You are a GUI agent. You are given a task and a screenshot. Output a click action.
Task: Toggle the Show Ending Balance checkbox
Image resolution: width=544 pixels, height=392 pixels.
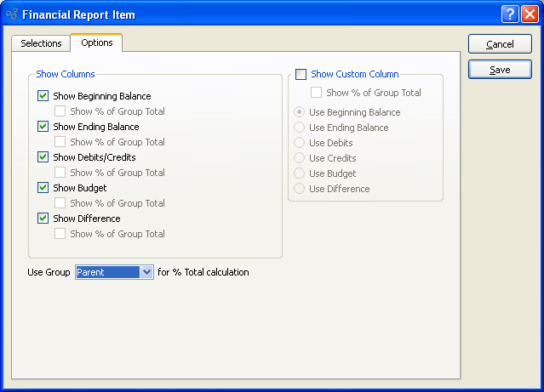point(43,127)
